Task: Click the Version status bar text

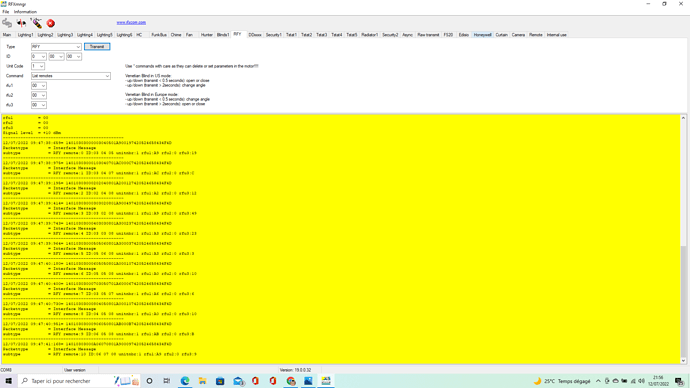Action: (295, 370)
